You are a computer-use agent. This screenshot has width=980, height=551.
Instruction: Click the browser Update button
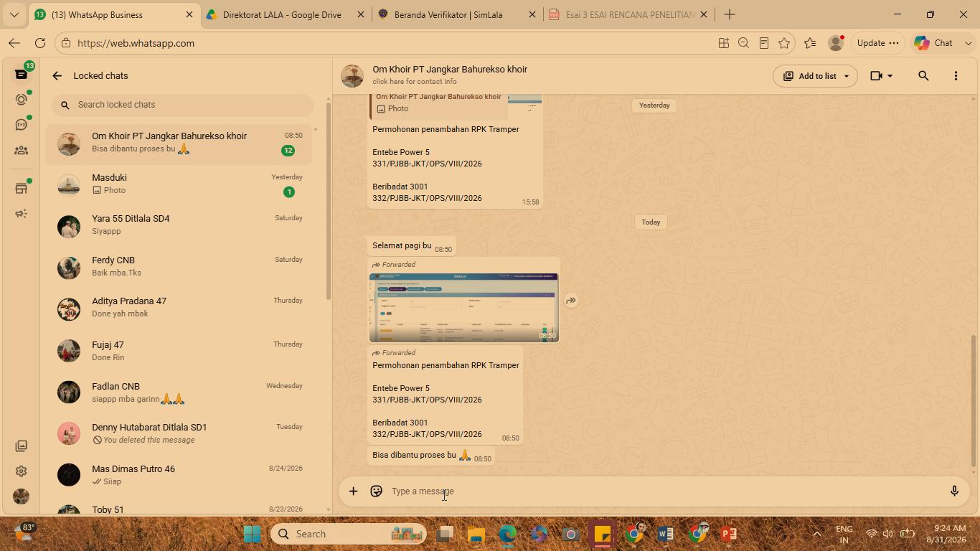pos(877,43)
